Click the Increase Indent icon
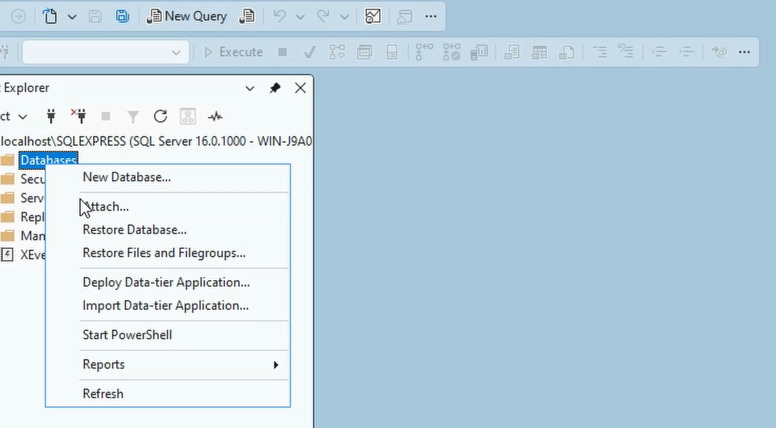 (686, 52)
